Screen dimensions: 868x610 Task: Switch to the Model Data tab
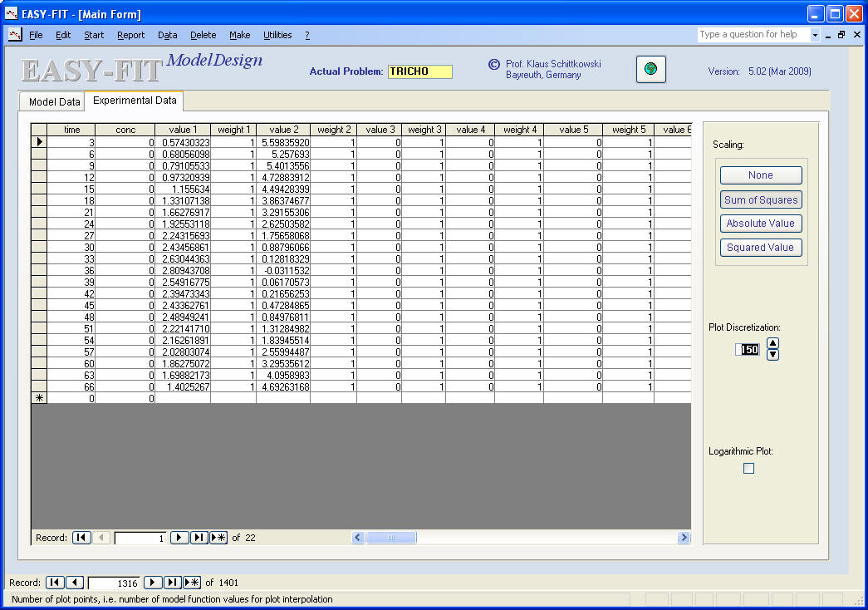point(54,102)
